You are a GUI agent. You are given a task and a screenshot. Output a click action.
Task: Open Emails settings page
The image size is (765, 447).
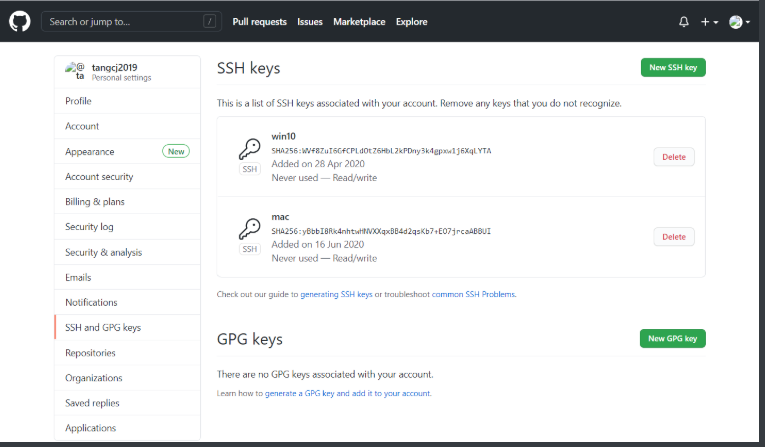(x=127, y=277)
